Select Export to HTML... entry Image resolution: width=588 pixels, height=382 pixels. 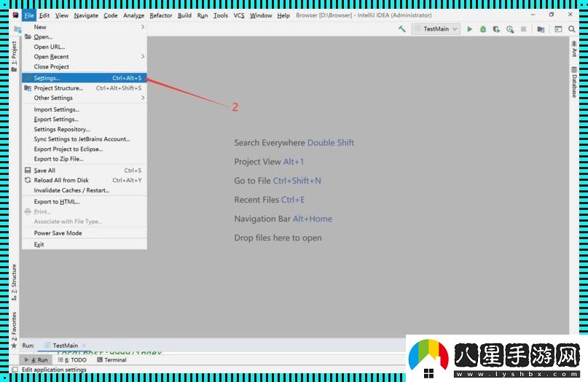tap(84, 201)
